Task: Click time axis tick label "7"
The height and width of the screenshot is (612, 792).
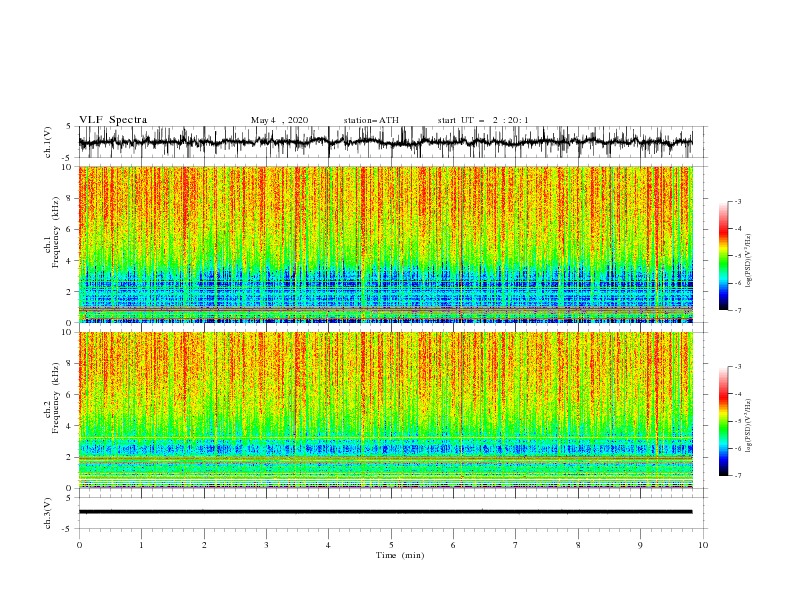Action: point(516,545)
